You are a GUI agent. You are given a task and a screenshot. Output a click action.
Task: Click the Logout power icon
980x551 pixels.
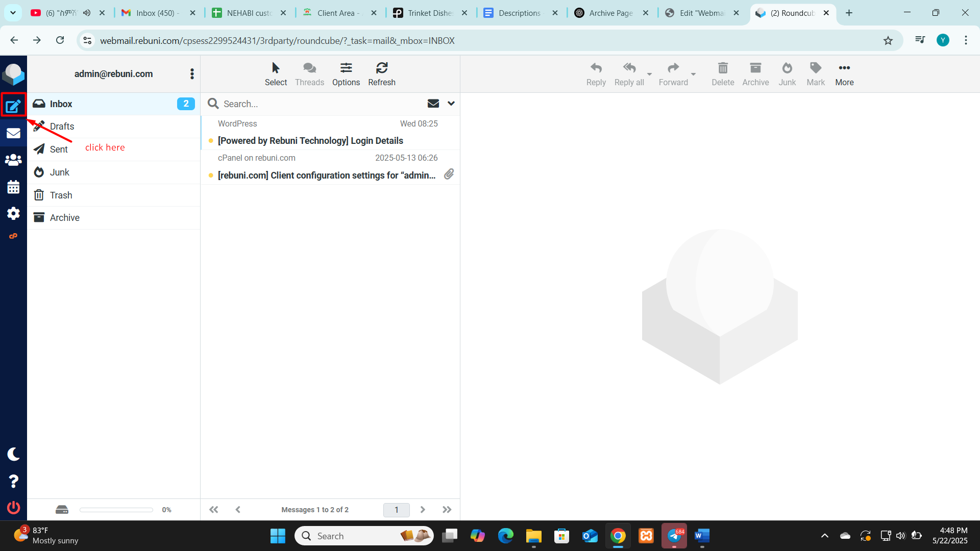pyautogui.click(x=13, y=507)
